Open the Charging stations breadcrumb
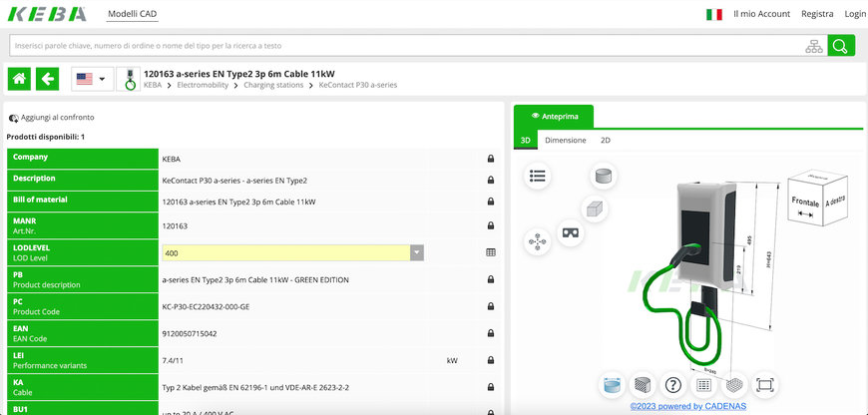Image resolution: width=868 pixels, height=415 pixels. (x=273, y=85)
